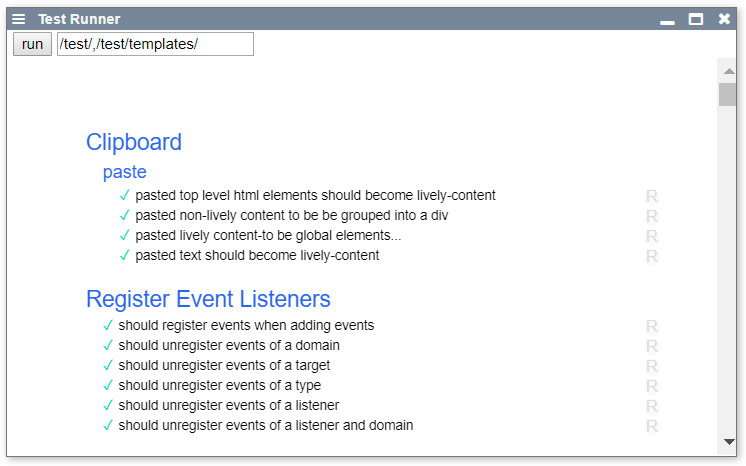
Task: Rerun 'unregister events of a domain' icon
Action: tap(652, 346)
